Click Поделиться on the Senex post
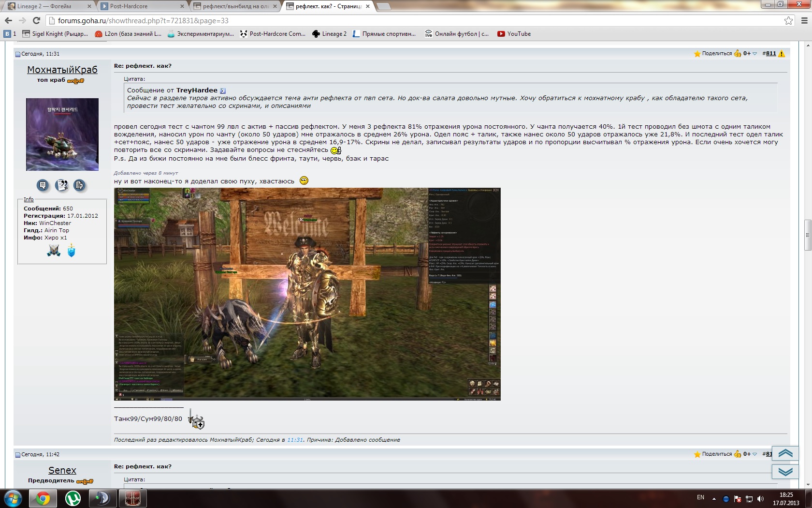Screen dimensions: 812x508 [x=717, y=454]
